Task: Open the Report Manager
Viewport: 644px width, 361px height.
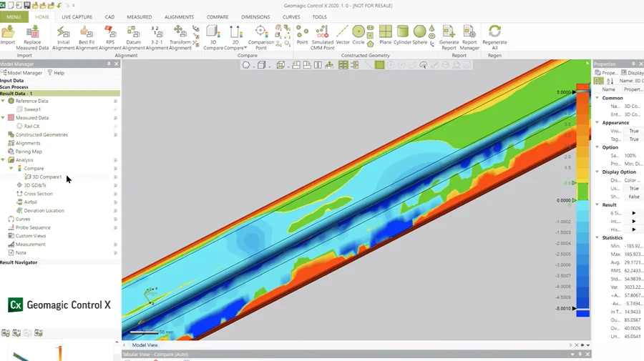Action: [469, 36]
